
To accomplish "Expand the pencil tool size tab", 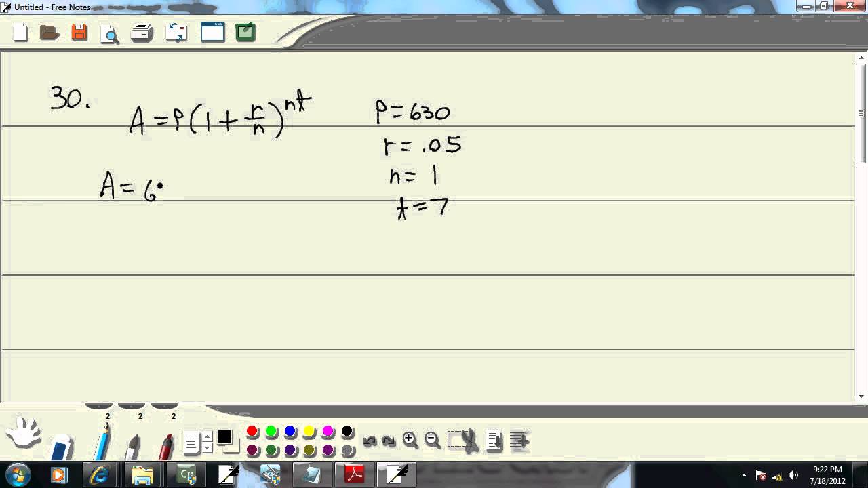I will [99, 406].
